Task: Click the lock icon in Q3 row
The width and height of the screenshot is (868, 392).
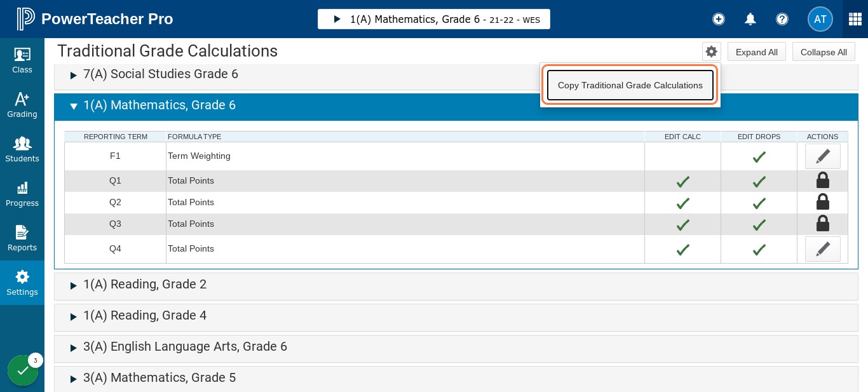Action: pos(822,224)
